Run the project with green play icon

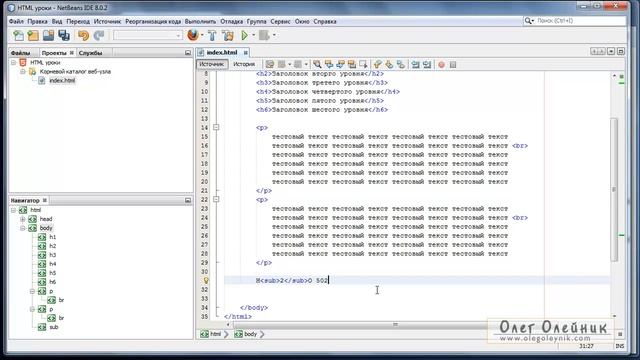pyautogui.click(x=244, y=36)
